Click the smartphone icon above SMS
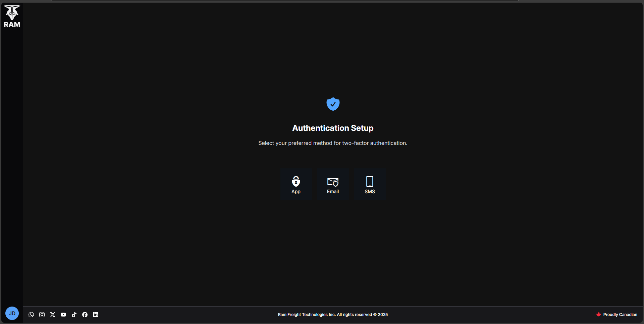The width and height of the screenshot is (644, 324). (x=369, y=182)
